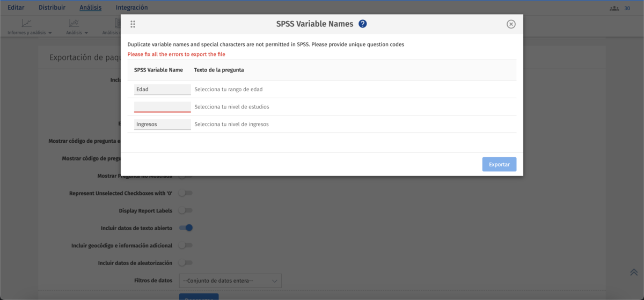Open the SPSS Variable Names help icon
644x300 pixels.
[363, 24]
